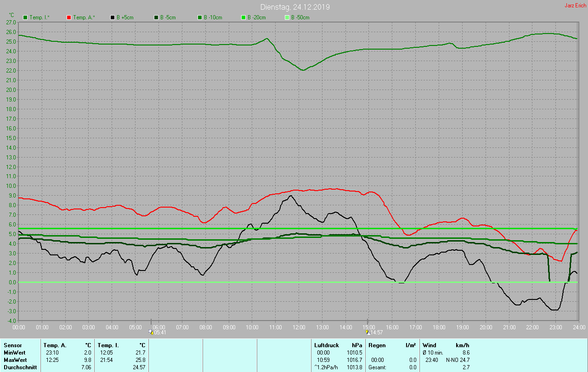The height and width of the screenshot is (372, 588).
Task: Click the °C unit label on the axis
Action: 11,15
